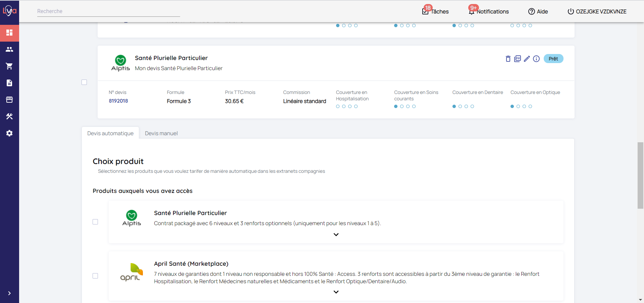Open the settings gear in sidebar

coord(9,133)
